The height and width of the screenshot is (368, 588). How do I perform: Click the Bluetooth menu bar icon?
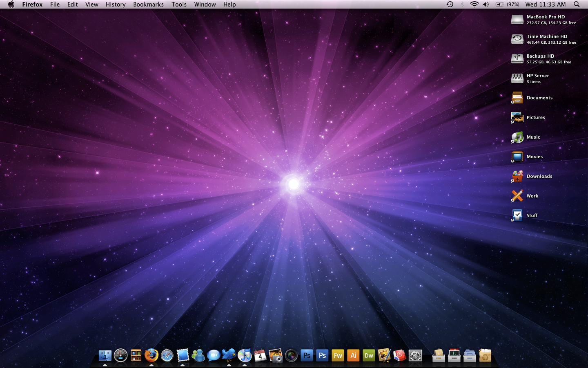click(462, 4)
